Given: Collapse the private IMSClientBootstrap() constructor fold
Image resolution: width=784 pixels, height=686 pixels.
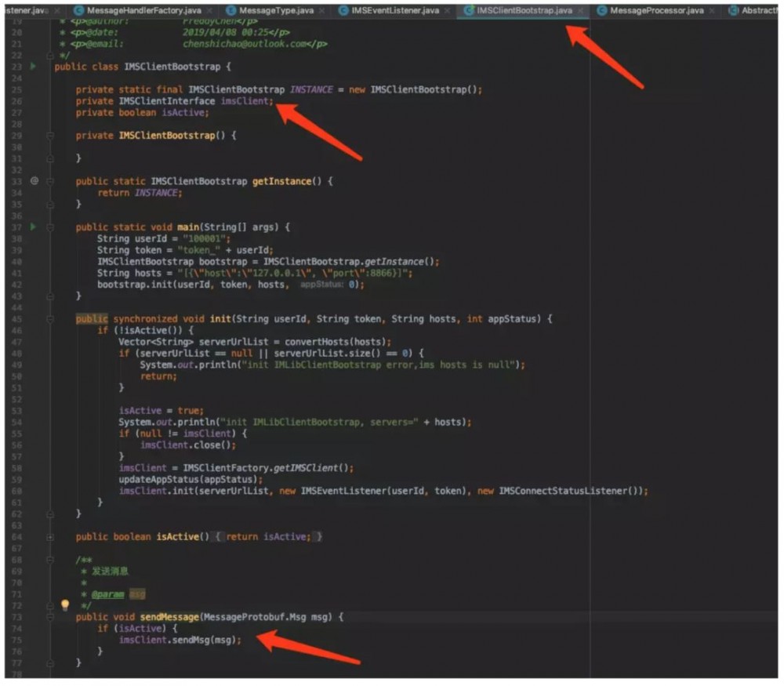Looking at the screenshot, I should click(50, 136).
